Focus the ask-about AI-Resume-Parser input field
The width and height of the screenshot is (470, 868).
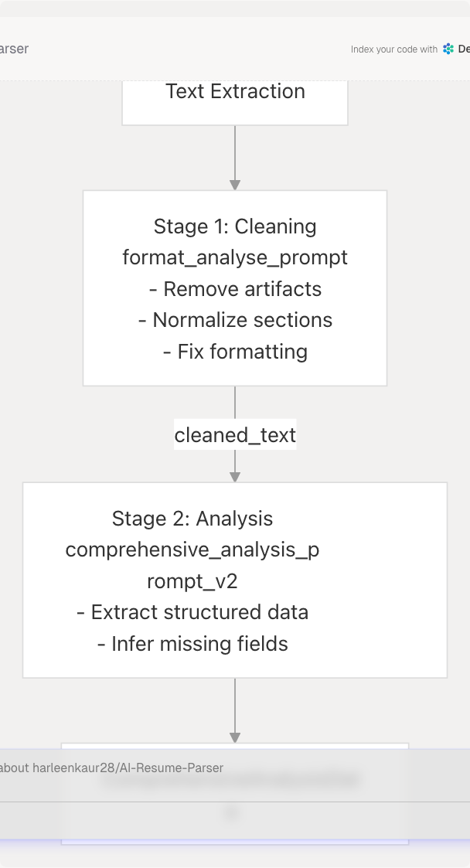coord(155,768)
